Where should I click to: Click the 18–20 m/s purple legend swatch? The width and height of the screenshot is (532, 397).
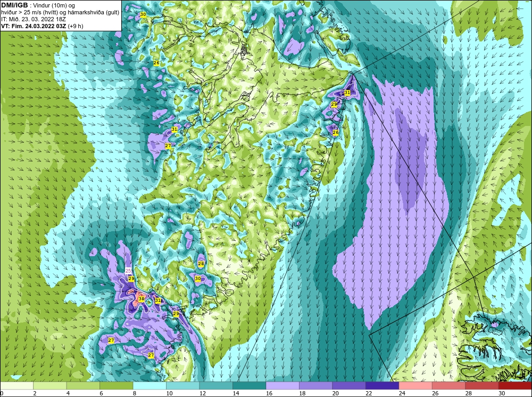[316, 385]
